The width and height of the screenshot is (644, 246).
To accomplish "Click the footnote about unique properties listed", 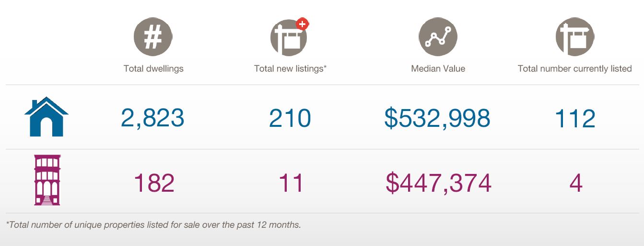I will (x=153, y=224).
